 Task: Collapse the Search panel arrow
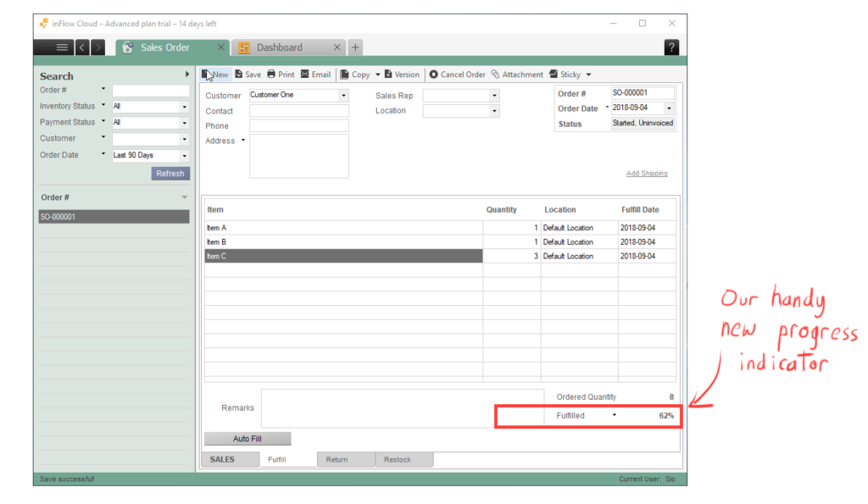point(187,75)
